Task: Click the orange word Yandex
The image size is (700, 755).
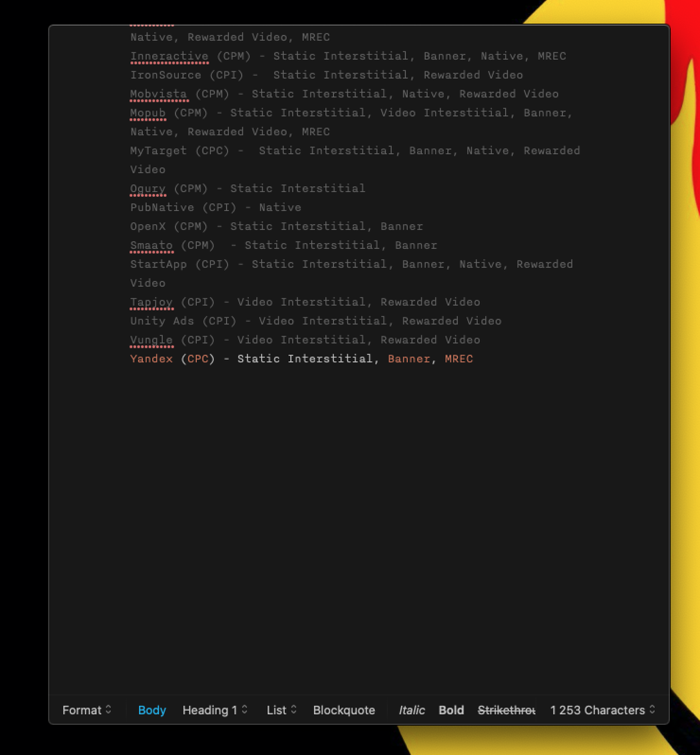Action: 152,358
